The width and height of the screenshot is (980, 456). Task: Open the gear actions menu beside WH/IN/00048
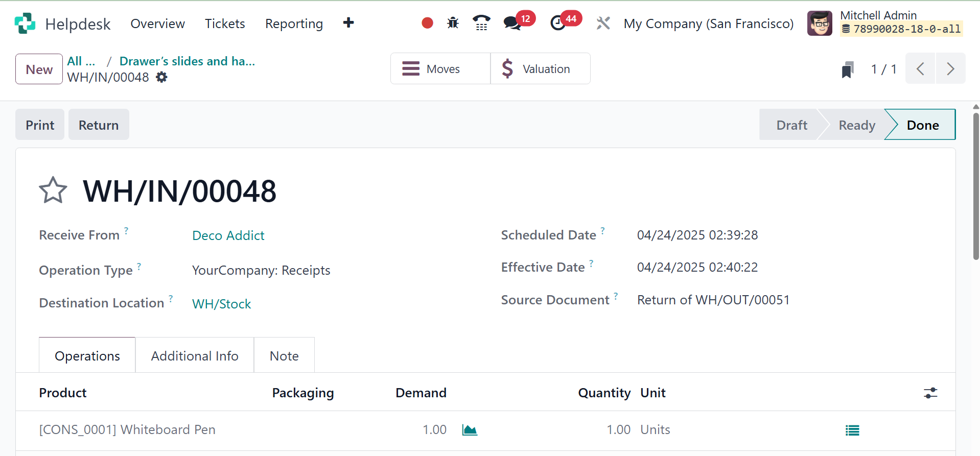(x=161, y=77)
